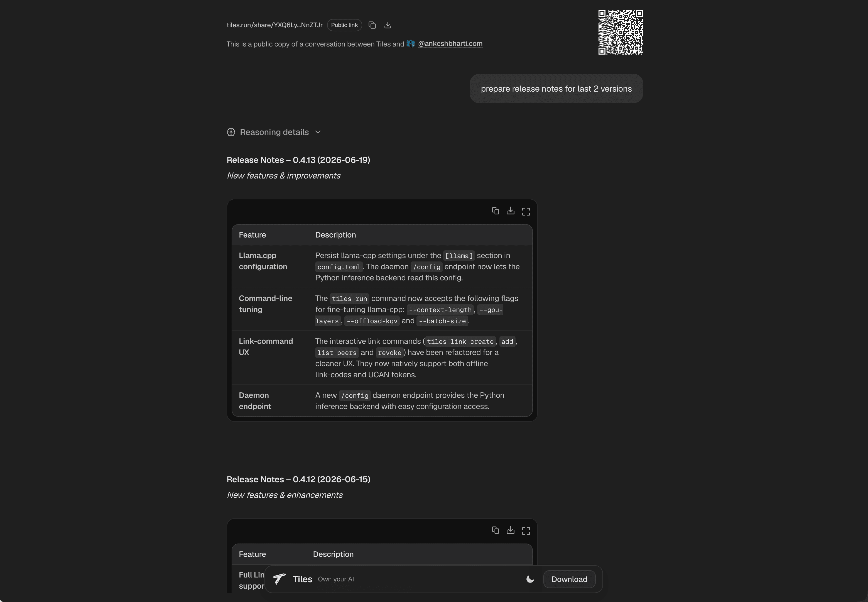The image size is (868, 602).
Task: Open the @ankeshbharti.com profile link
Action: [x=450, y=43]
